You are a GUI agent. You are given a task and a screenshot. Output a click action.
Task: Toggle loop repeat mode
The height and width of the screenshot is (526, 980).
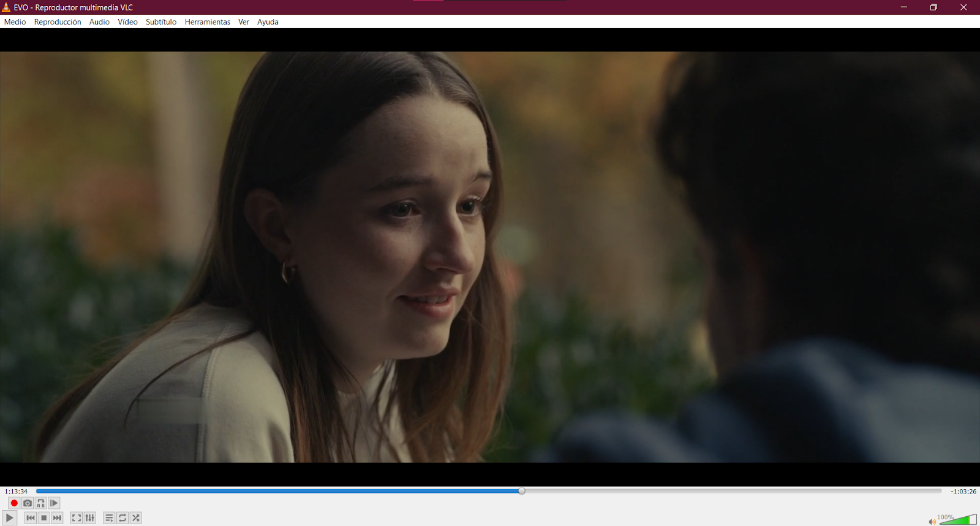(x=123, y=518)
